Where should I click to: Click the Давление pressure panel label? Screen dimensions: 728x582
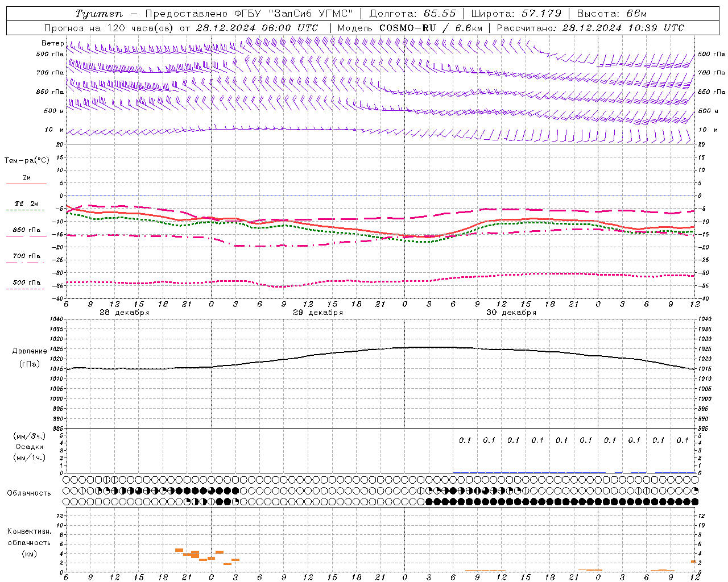[30, 351]
